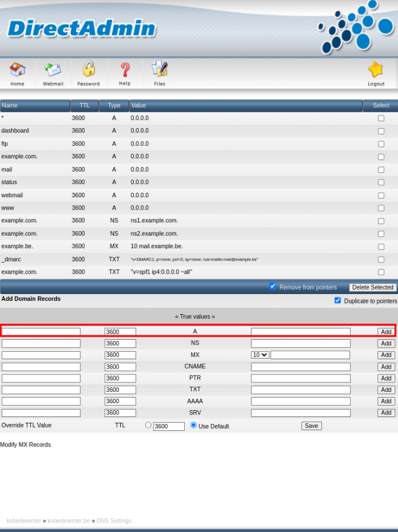Choose the Use Default radio option
The height and width of the screenshot is (532, 398).
coord(194,425)
